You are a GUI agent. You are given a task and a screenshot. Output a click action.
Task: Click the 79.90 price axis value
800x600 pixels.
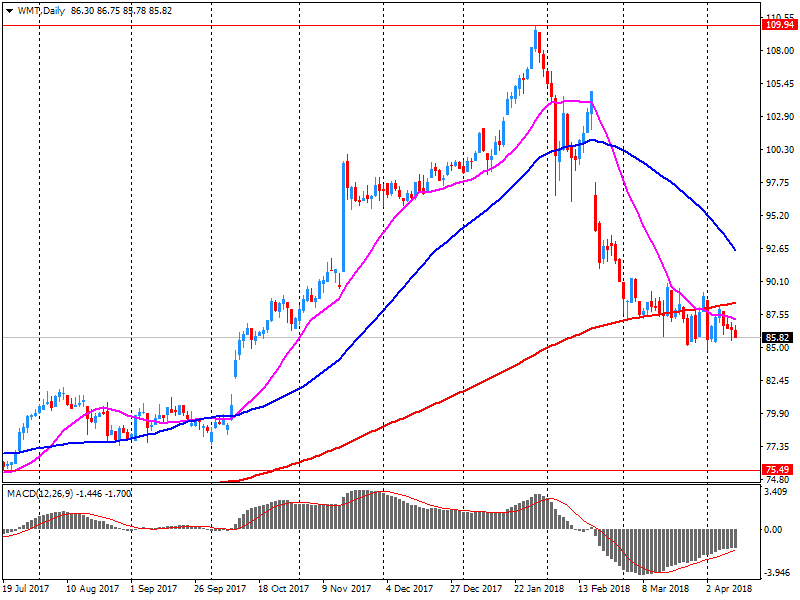click(778, 414)
